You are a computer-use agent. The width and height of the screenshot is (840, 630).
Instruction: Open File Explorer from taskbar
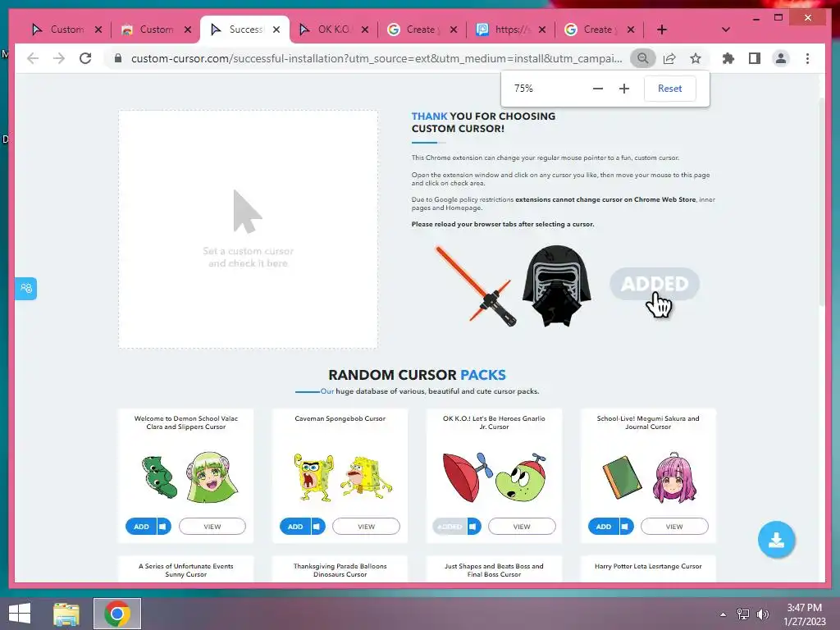point(66,614)
